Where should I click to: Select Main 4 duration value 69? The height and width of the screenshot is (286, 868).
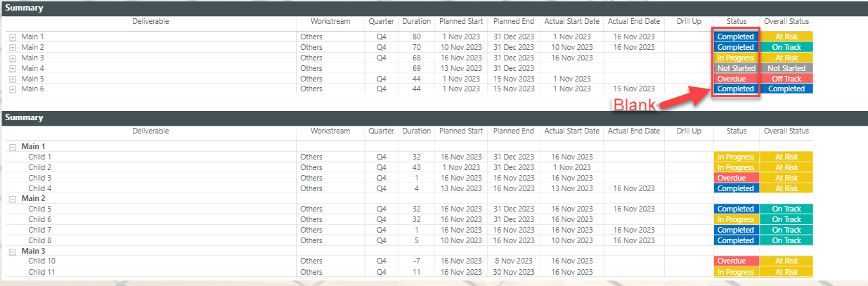pyautogui.click(x=417, y=68)
